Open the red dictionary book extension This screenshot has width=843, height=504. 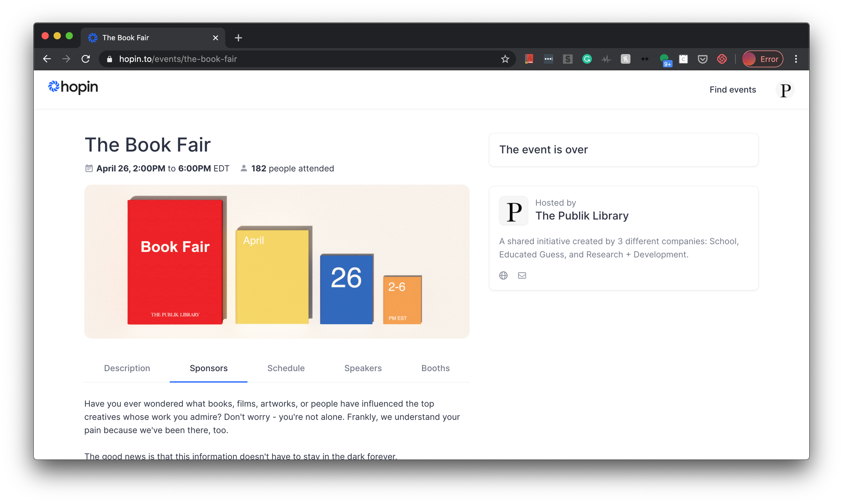pyautogui.click(x=529, y=59)
